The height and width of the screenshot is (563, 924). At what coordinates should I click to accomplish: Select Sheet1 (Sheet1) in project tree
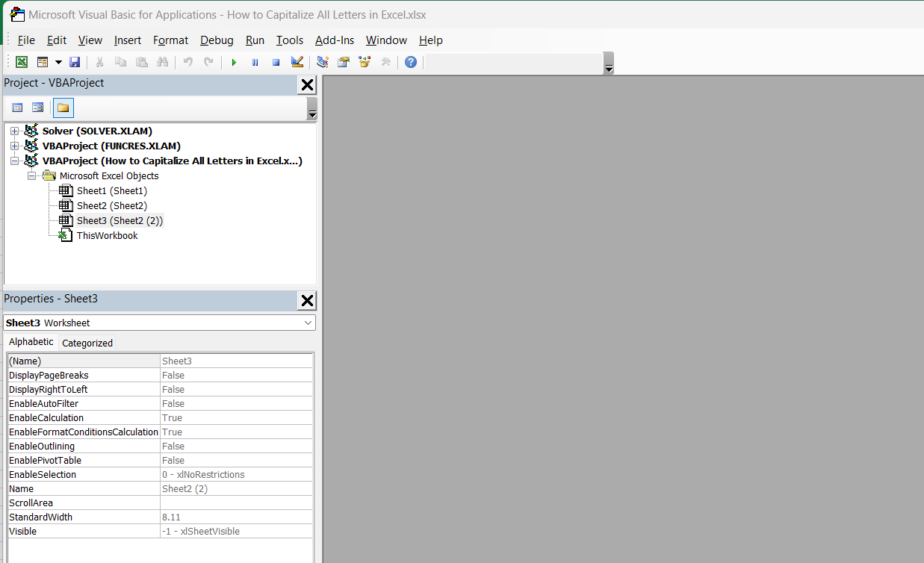point(112,191)
